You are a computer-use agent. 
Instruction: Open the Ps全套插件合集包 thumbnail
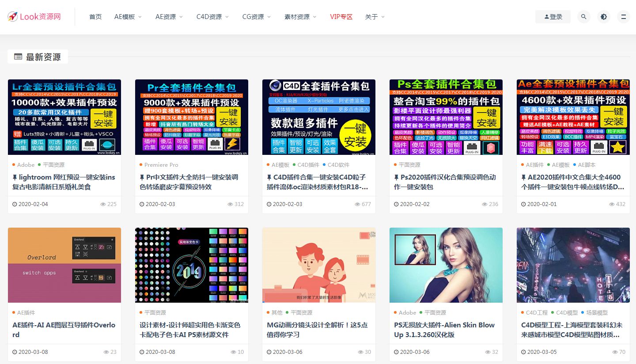446,117
